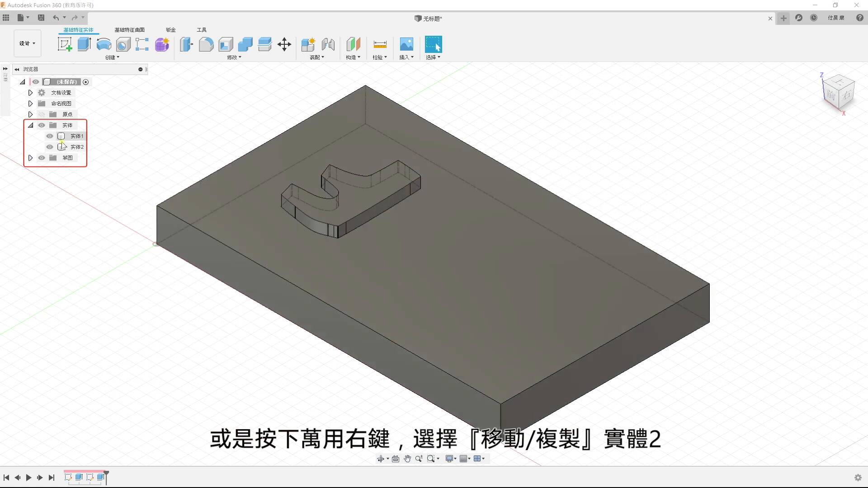Show the hidden 原点 folder

[42, 114]
